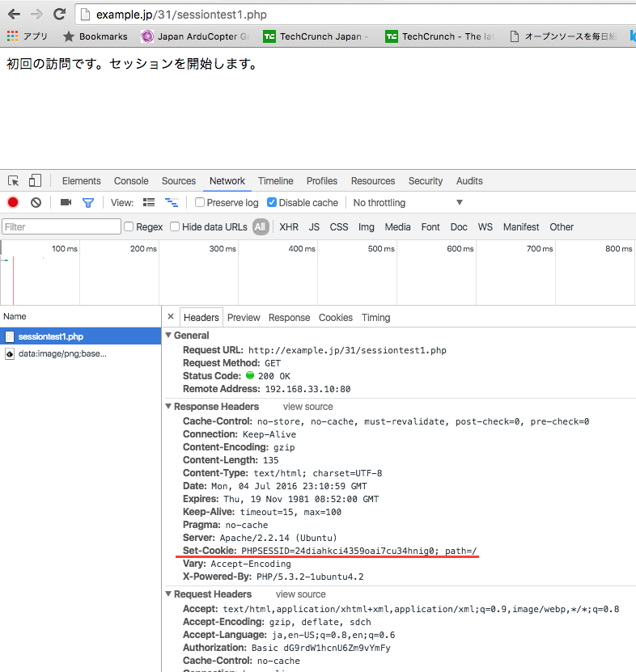Switch to the Console tab
Screen dimensions: 636x672
[x=131, y=181]
